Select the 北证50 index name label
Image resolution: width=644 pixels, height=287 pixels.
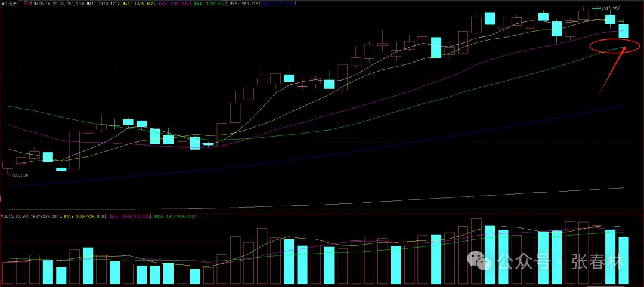click(x=13, y=4)
